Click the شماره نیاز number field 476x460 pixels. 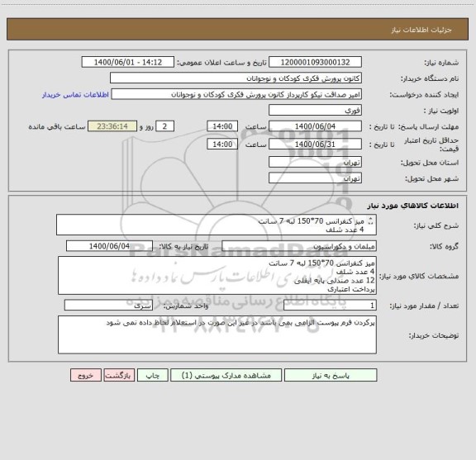pos(315,62)
